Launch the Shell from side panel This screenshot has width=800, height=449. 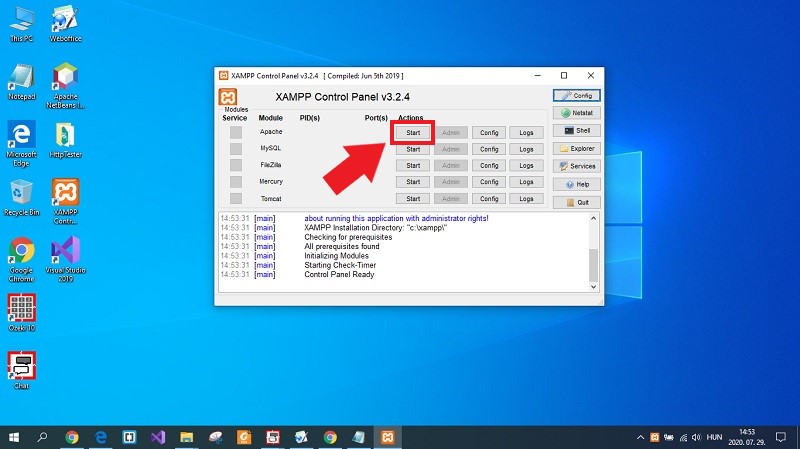pyautogui.click(x=577, y=131)
